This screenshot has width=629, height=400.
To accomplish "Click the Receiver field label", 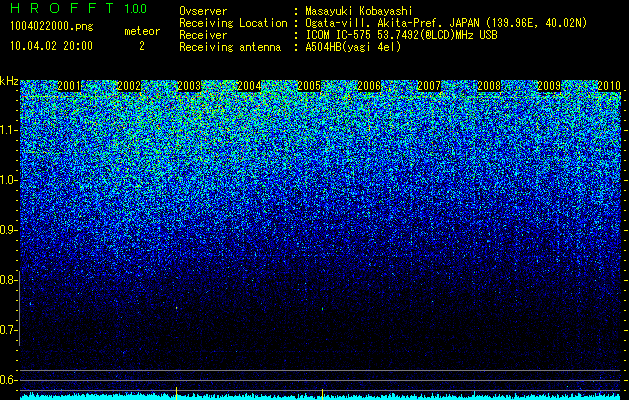I will coord(203,35).
